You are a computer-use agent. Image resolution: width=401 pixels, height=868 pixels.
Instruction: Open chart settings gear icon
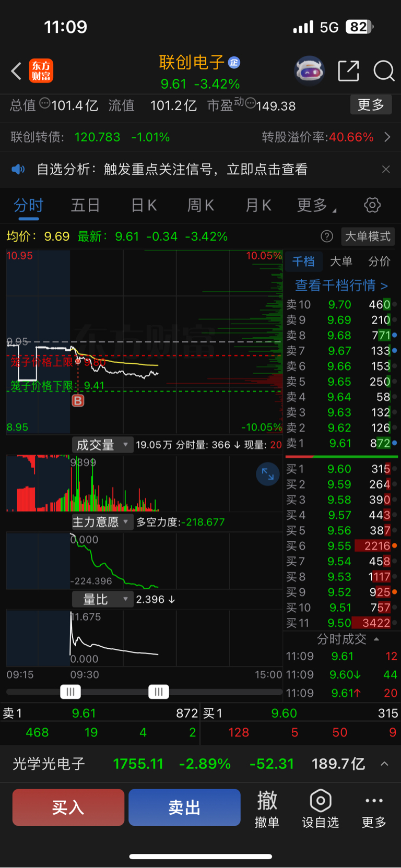tap(372, 205)
